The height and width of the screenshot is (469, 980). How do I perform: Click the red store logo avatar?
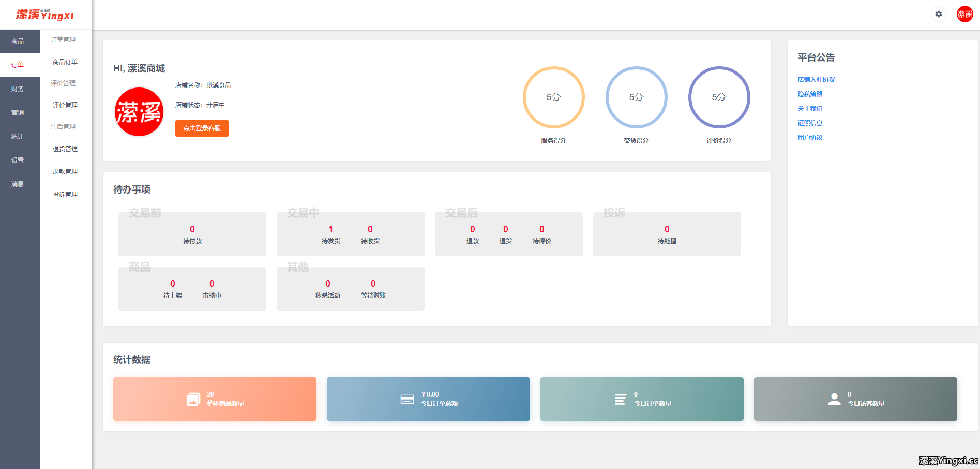(x=139, y=112)
